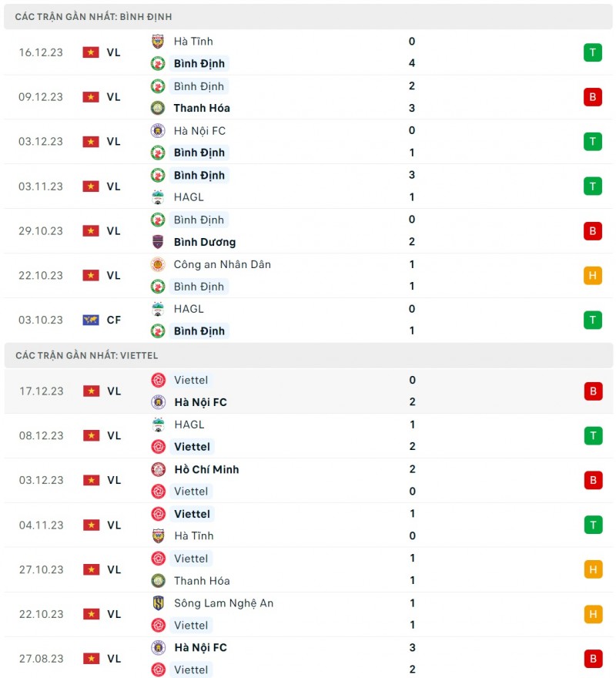Click Sông Lam Nghệ An club logo
This screenshot has height=678, width=616.
pos(158,603)
